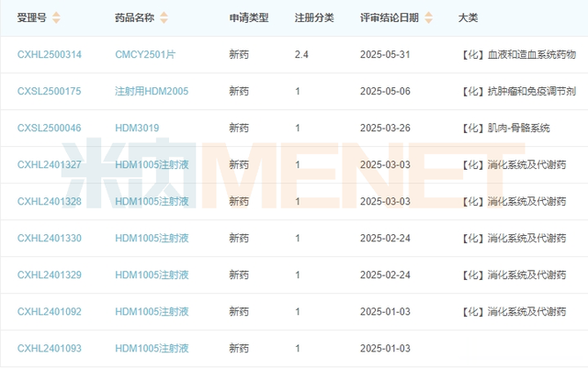
Task: Open HDM1005注射液 in row CXHL2401329
Action: (152, 275)
